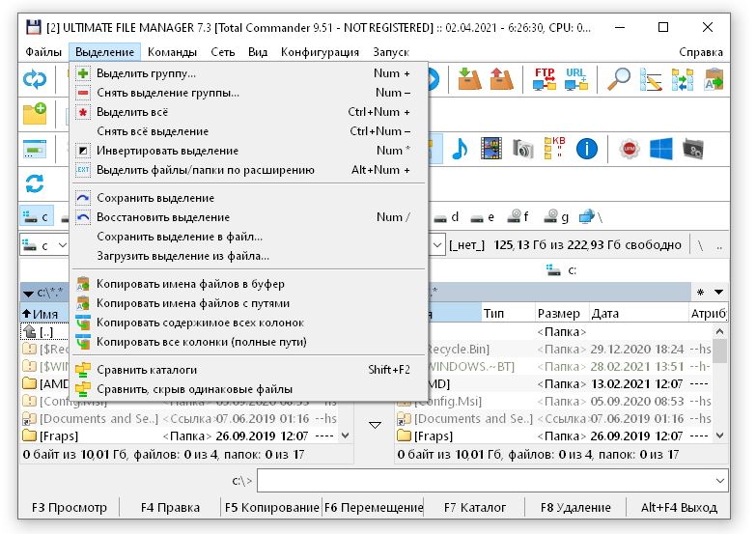Click the unpack files archive icon

[501, 79]
